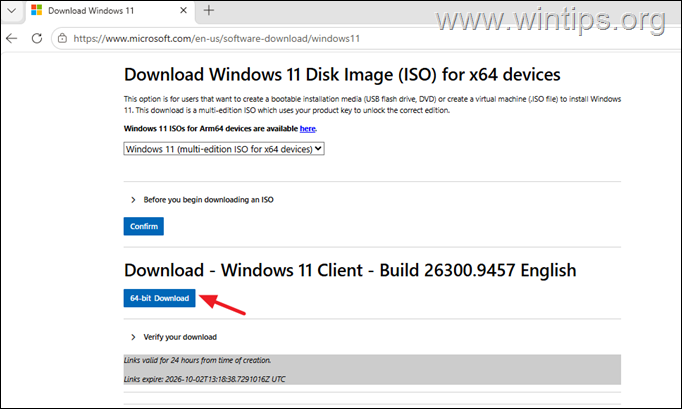This screenshot has width=682, height=409.
Task: Expand 'Before you begin downloading an ISO'
Action: (203, 200)
